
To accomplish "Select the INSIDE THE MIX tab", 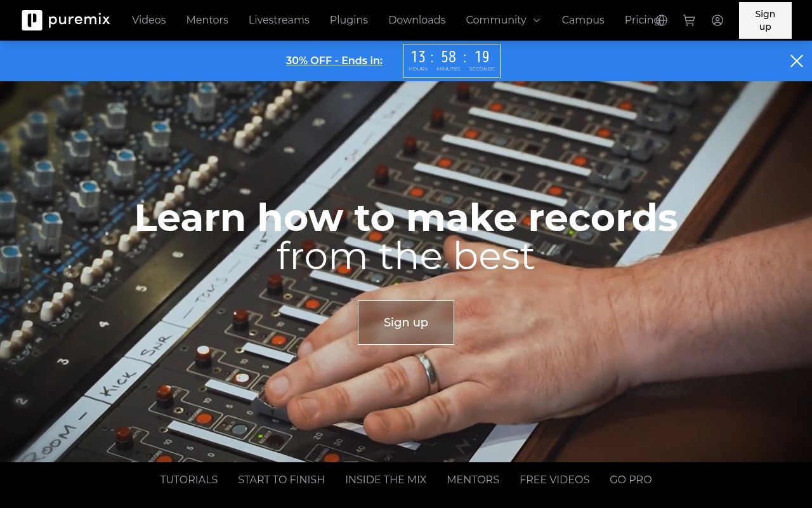I will coord(386,479).
